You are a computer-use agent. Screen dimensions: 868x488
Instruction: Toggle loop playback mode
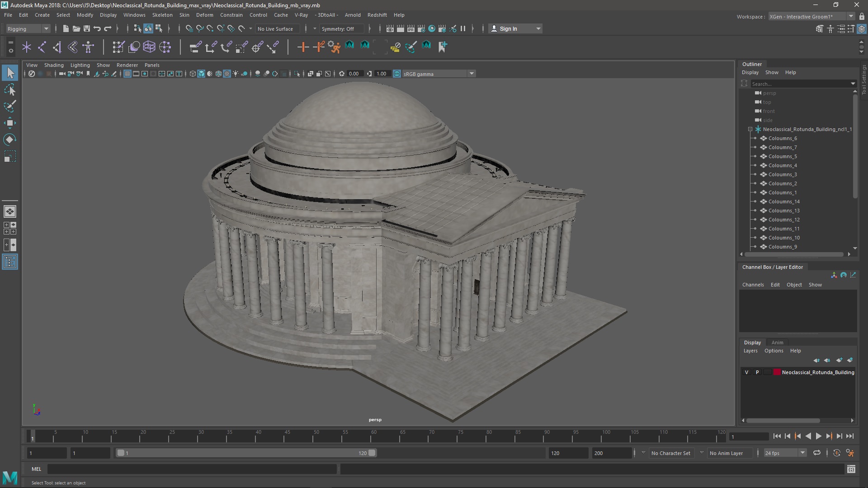(x=816, y=453)
